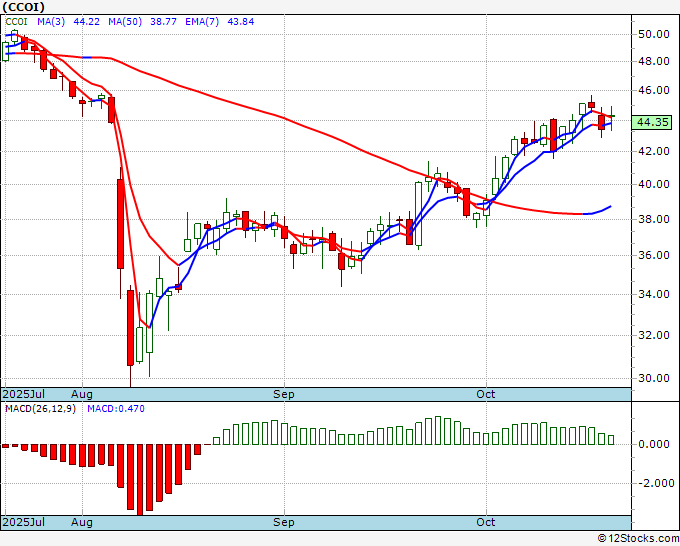Click the (CCOI) chart title
This screenshot has width=680, height=546.
23,7
